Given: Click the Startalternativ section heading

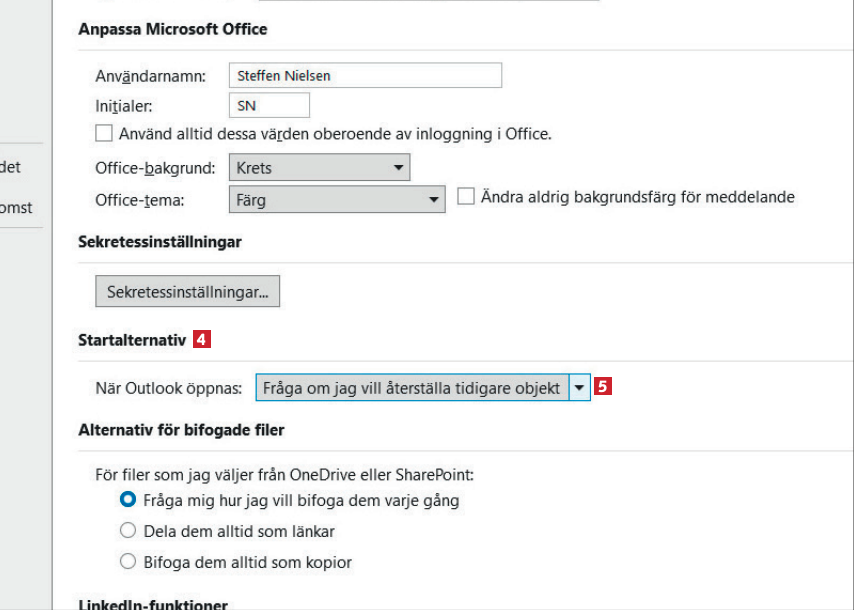Looking at the screenshot, I should pyautogui.click(x=132, y=340).
